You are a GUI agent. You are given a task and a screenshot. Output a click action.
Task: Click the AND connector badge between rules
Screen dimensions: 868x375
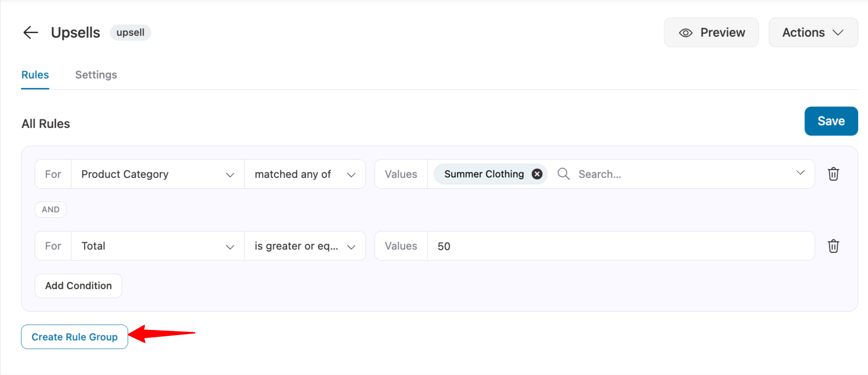(50, 209)
